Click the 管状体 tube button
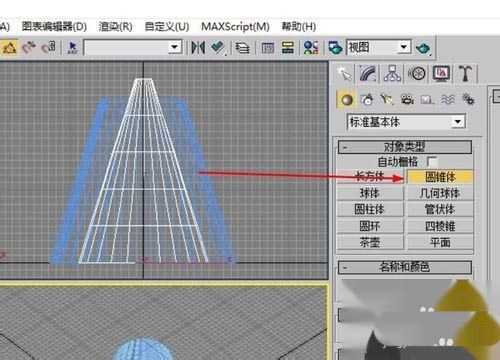 pyautogui.click(x=440, y=210)
